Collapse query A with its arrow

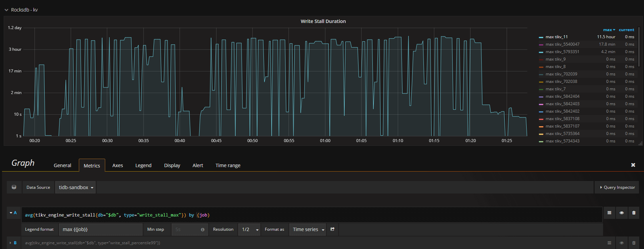[11, 213]
